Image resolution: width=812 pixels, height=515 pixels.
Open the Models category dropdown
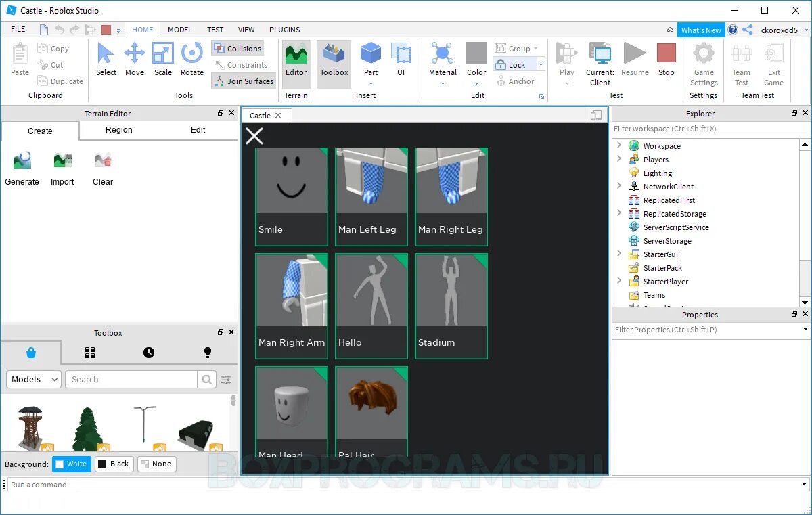(34, 380)
